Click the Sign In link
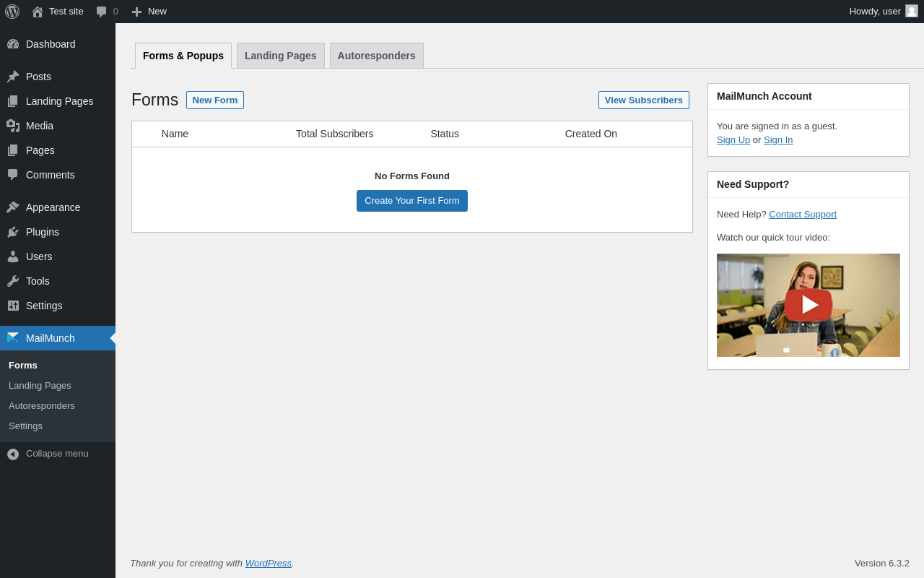Screen dimensions: 924x578 pyautogui.click(x=778, y=140)
